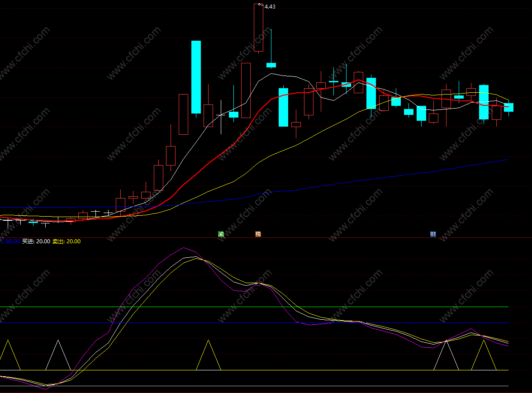Click the 买进: 20.00 indicator value
Image resolution: width=532 pixels, height=393 pixels.
(x=36, y=241)
